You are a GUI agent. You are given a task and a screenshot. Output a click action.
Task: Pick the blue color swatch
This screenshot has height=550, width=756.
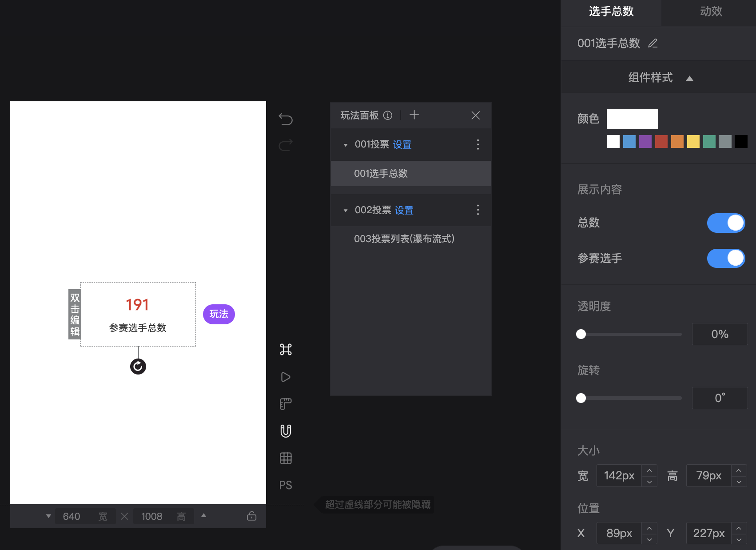click(x=629, y=142)
